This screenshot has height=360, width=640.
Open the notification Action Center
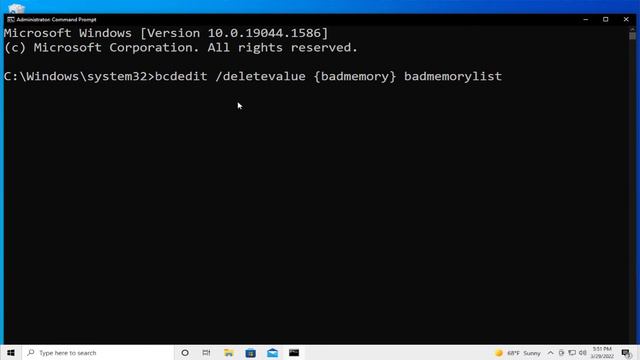point(626,353)
